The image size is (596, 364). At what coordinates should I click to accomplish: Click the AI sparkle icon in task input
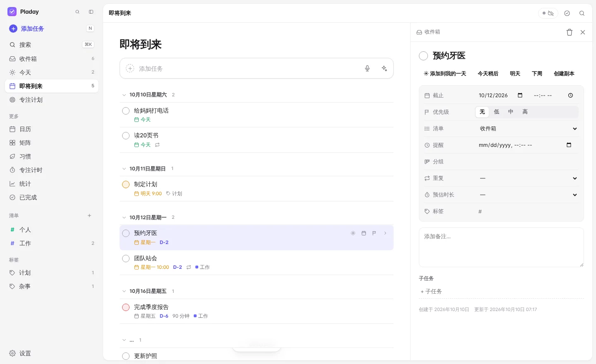(x=385, y=68)
